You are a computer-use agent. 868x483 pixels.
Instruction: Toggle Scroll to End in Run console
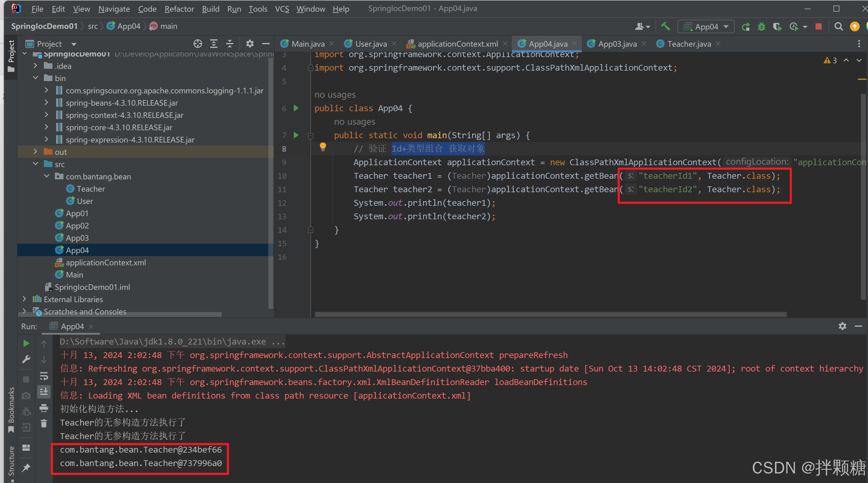(x=44, y=391)
